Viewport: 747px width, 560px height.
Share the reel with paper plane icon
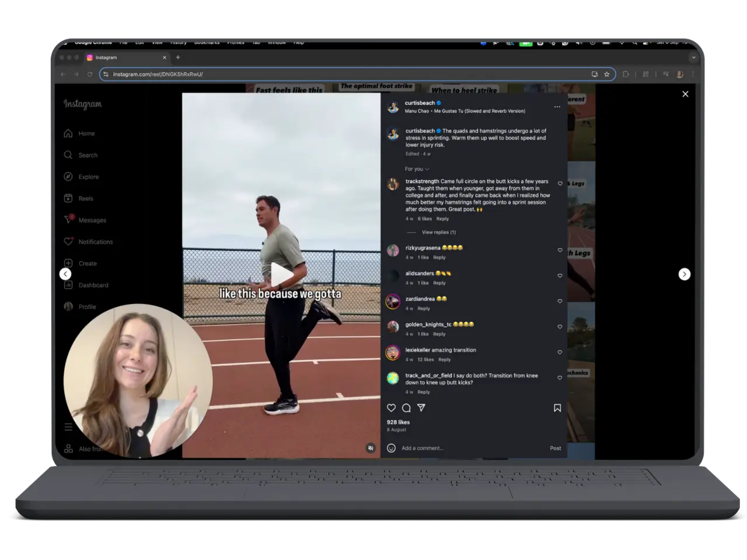coord(421,408)
